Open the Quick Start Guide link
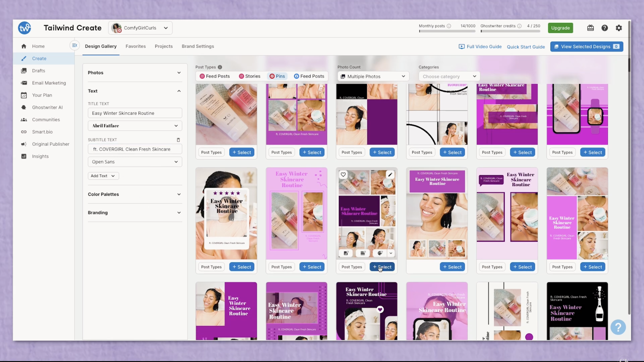Screen dimensions: 644x362 coord(525,47)
